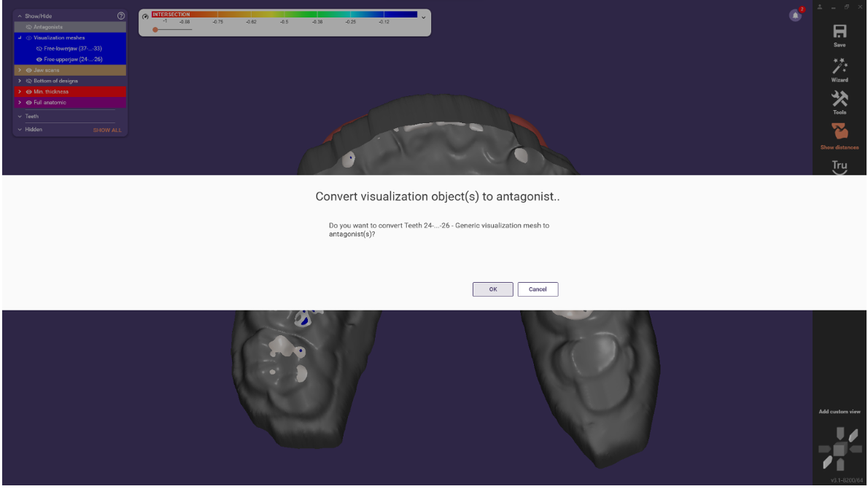Click the user profile icon in title bar
The width and height of the screenshot is (868, 489).
819,6
